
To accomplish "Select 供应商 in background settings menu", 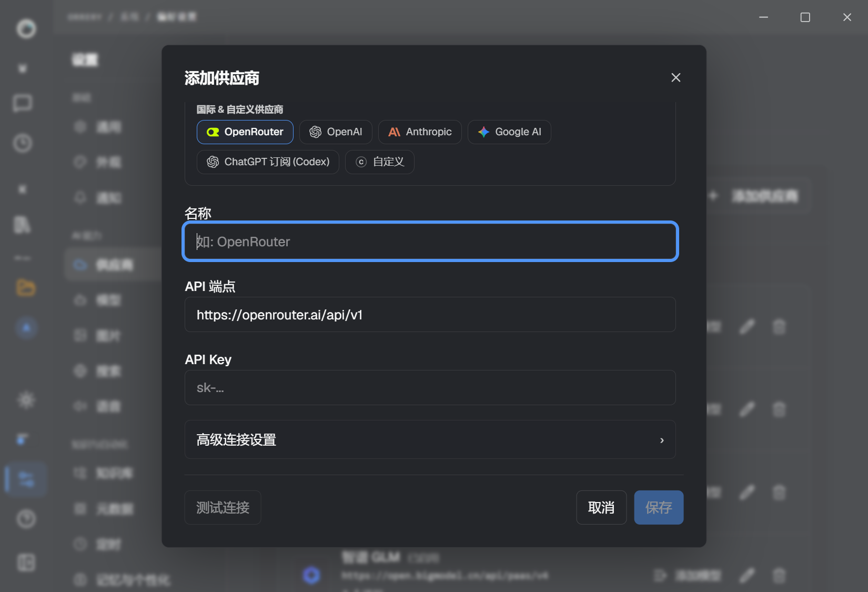I will click(x=113, y=265).
